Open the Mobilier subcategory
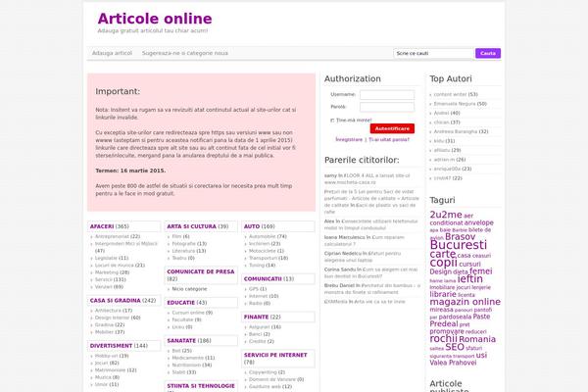Screen dimensions: 588x392 tap(104, 332)
